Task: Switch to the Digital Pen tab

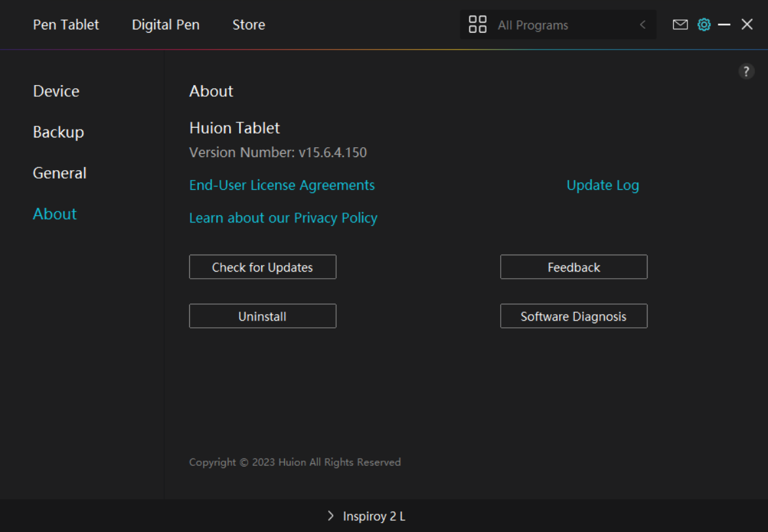Action: coord(166,25)
